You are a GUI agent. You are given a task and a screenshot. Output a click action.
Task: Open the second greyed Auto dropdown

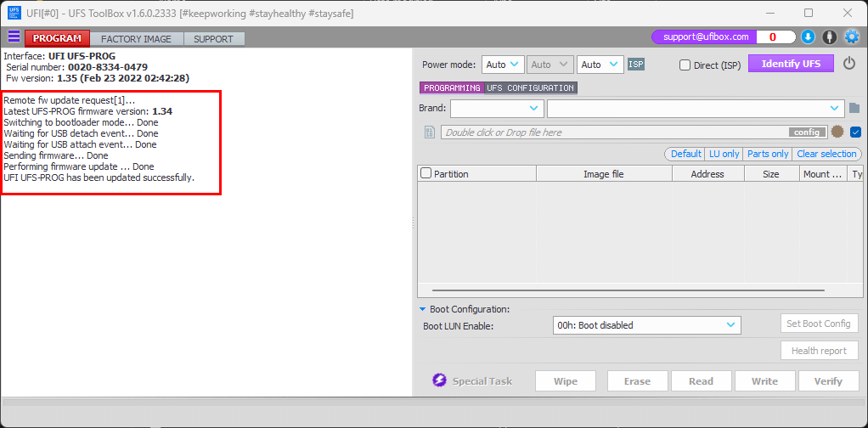(550, 65)
